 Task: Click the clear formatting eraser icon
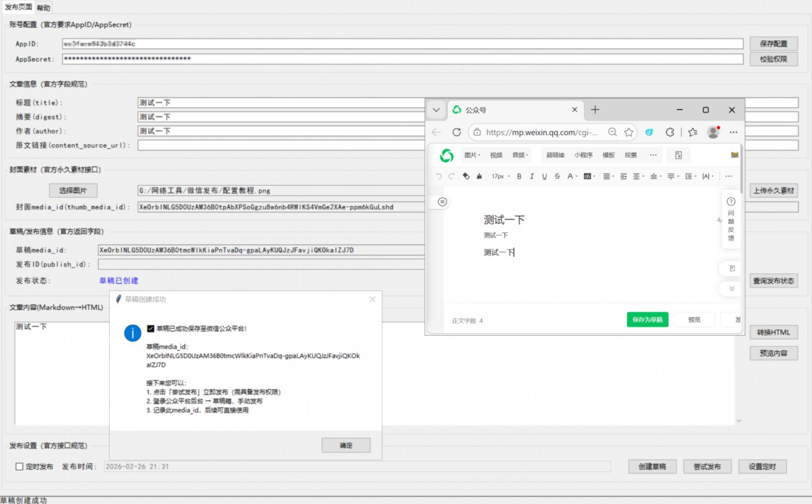coord(466,176)
